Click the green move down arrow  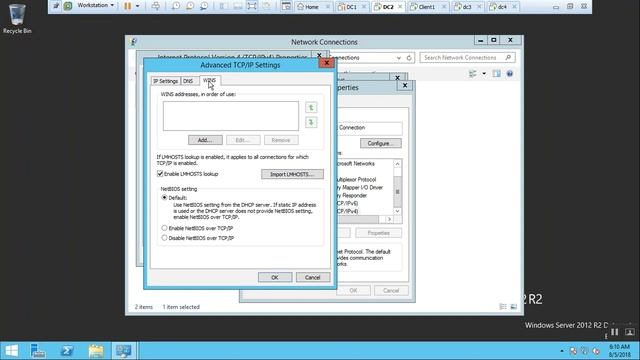pyautogui.click(x=311, y=122)
